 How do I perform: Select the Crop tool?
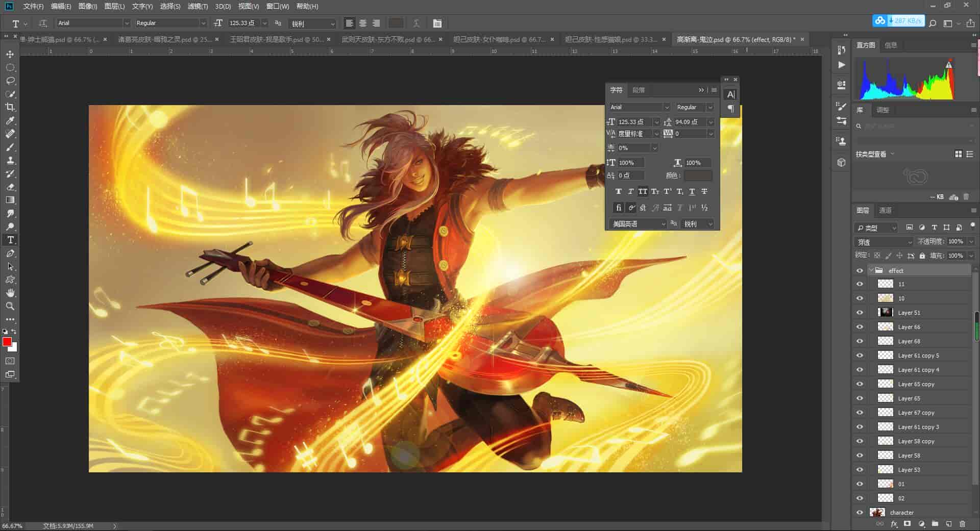[10, 107]
